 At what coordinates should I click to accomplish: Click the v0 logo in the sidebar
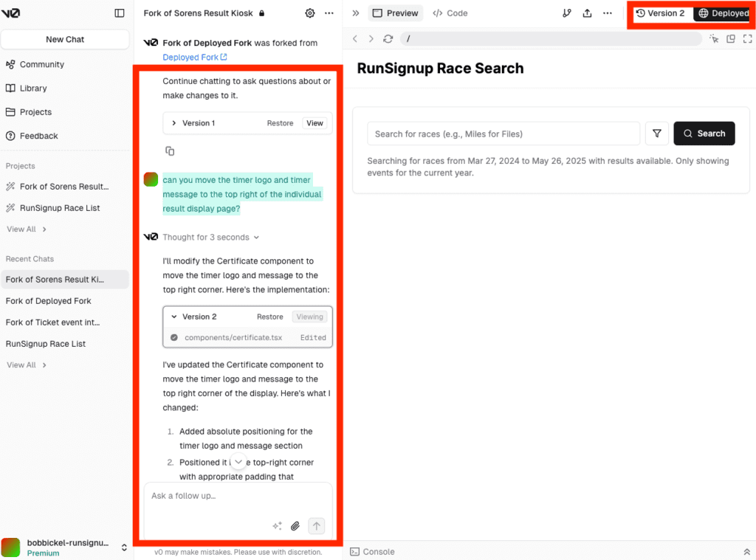[x=10, y=13]
